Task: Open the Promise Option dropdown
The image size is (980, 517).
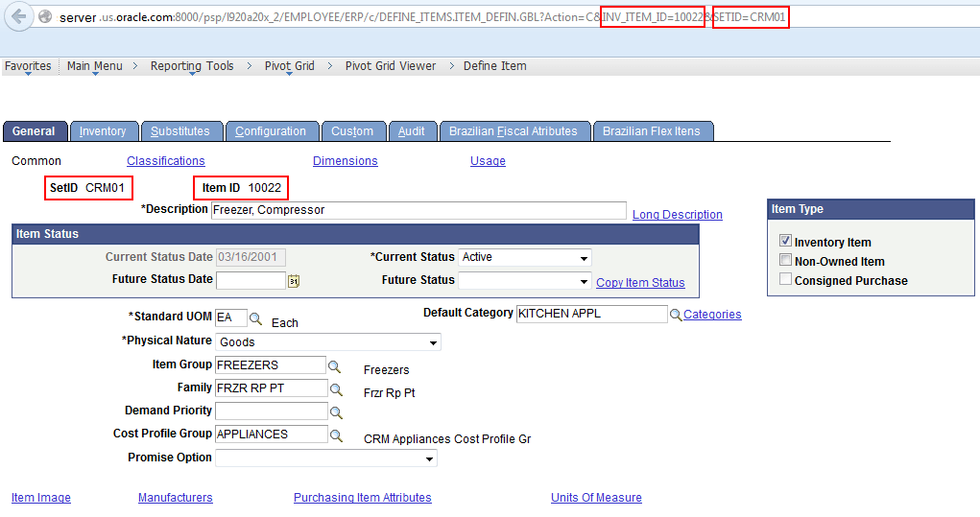Action: 326,458
